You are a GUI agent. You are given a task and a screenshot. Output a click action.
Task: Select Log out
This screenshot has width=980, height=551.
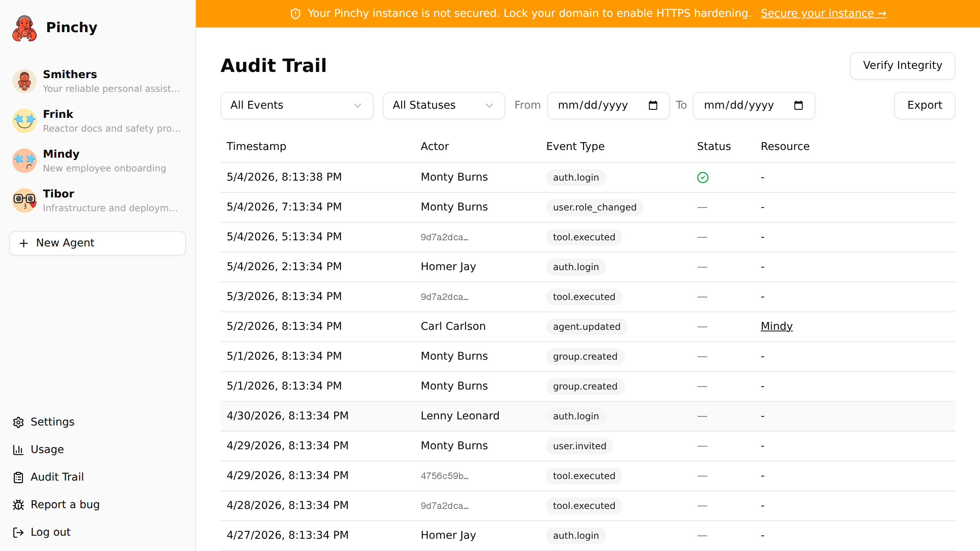point(51,532)
